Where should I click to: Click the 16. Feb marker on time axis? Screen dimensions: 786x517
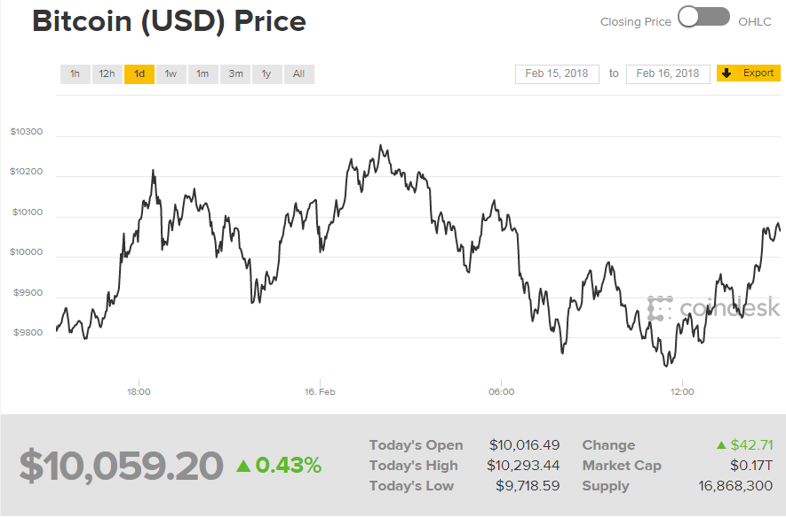320,392
